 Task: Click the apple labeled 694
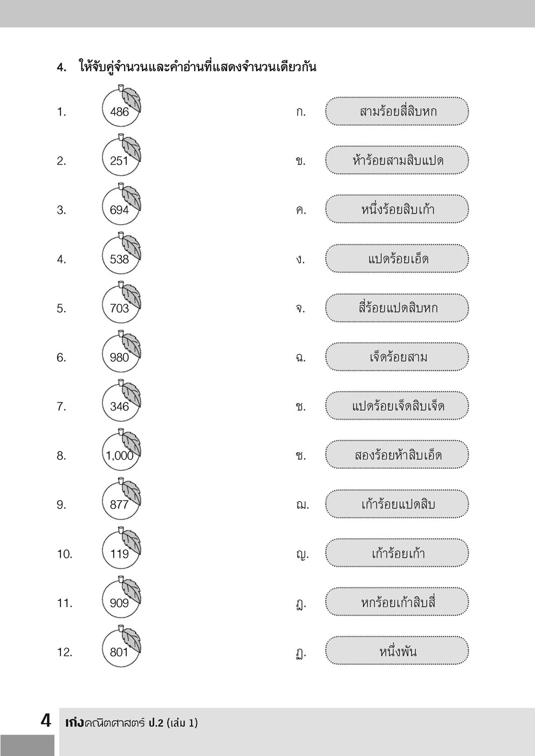coord(120,208)
